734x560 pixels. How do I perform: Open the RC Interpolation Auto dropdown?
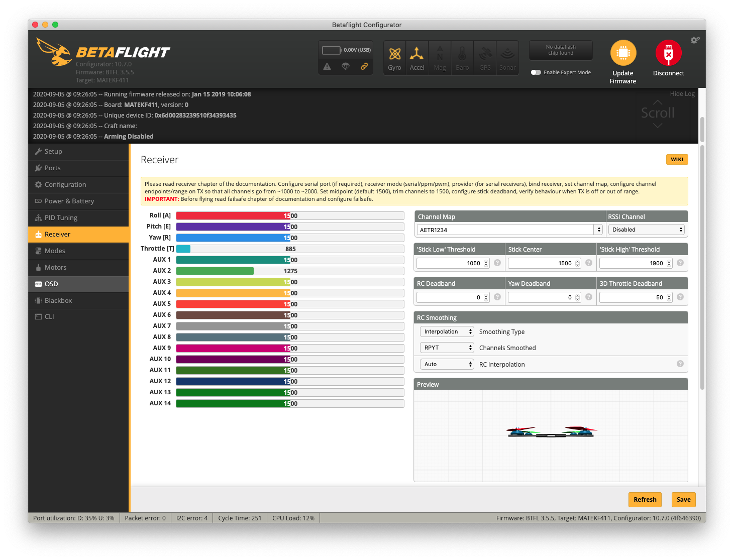point(447,364)
